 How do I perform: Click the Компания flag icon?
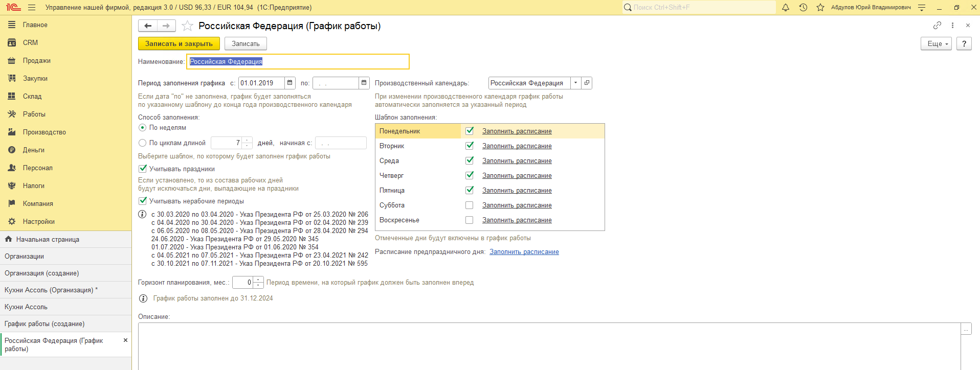12,203
